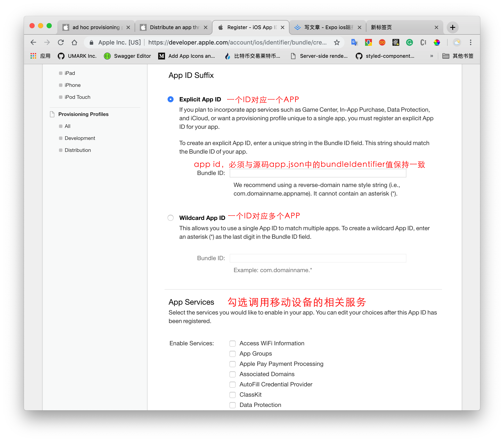The image size is (504, 442).
Task: Click the browser reload page icon
Action: [61, 42]
